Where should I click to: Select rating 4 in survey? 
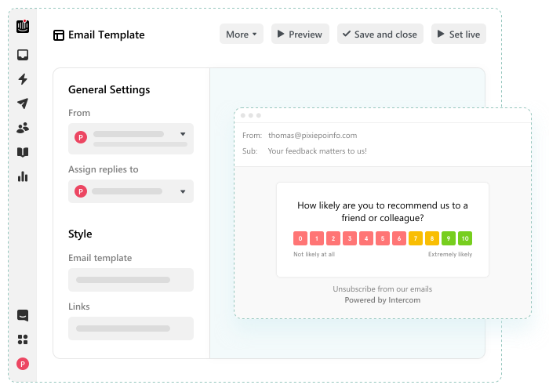366,238
